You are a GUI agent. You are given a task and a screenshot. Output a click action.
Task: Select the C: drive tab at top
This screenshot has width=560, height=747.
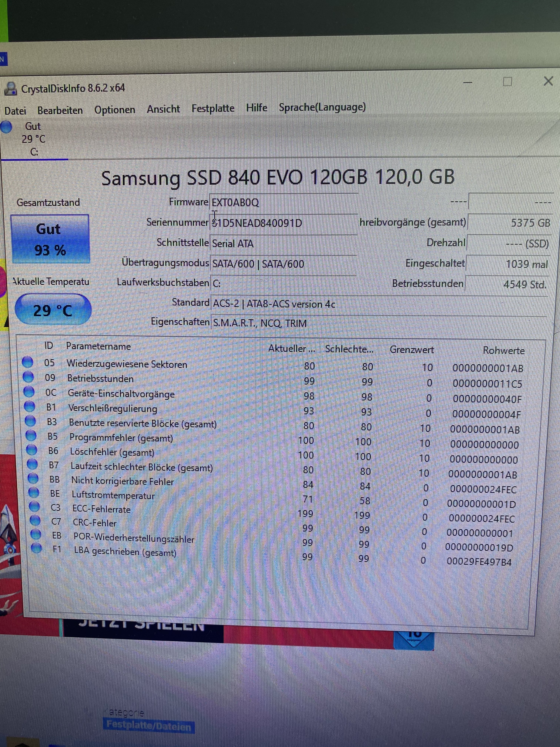(x=33, y=139)
